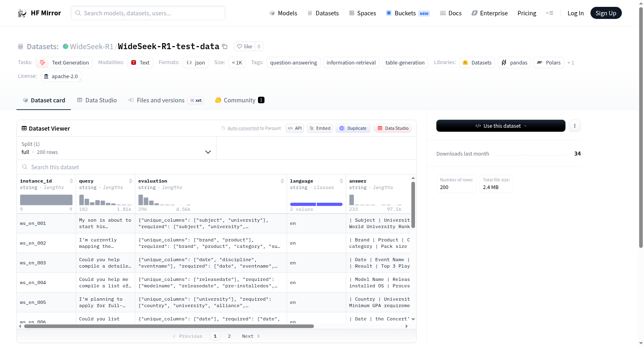Click the like count number
The height and width of the screenshot is (347, 644).
coord(259,47)
